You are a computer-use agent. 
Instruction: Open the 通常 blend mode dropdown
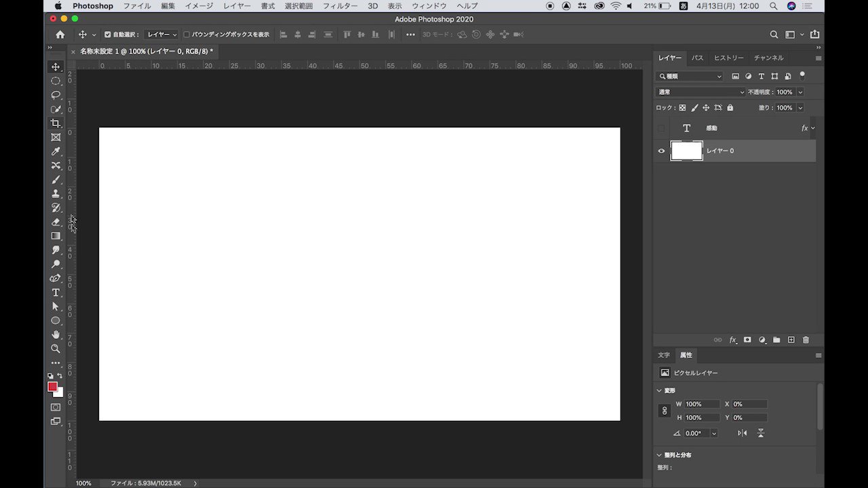(701, 92)
